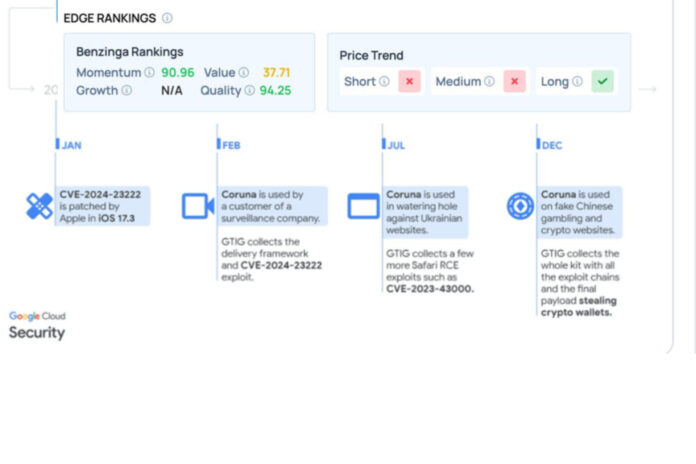Image resolution: width=696 pixels, height=464 pixels.
Task: Click the info icon beside Long
Action: coord(577,82)
